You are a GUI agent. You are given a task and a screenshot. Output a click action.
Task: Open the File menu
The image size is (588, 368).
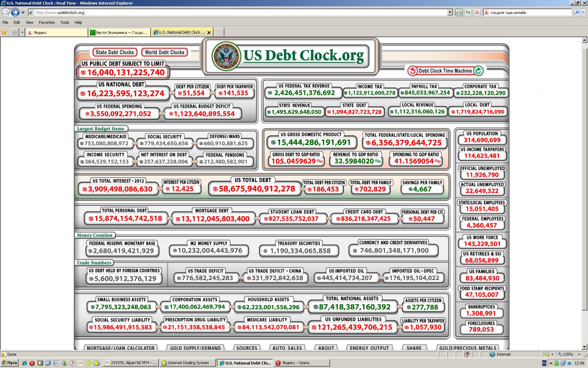tap(5, 22)
